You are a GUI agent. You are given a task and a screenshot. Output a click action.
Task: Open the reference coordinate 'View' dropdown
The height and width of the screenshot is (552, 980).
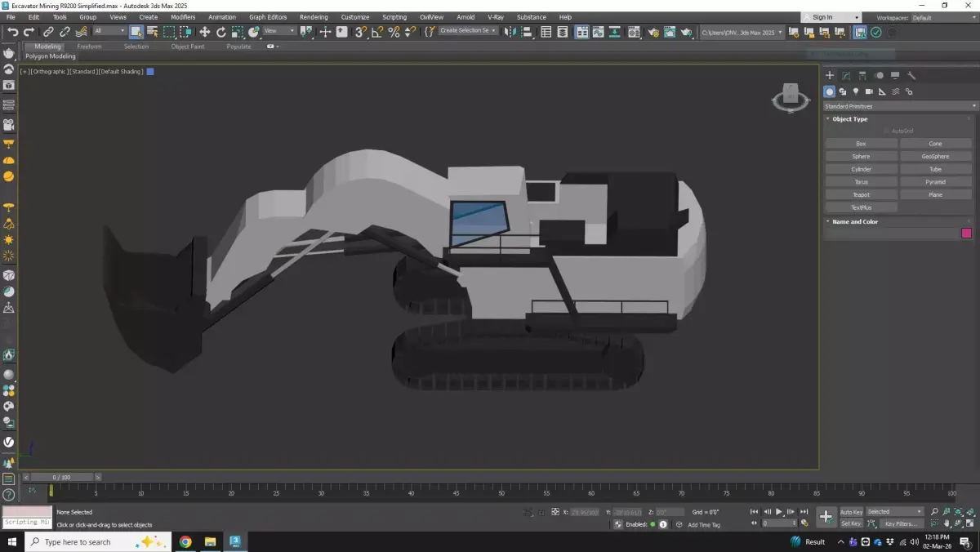coord(279,31)
